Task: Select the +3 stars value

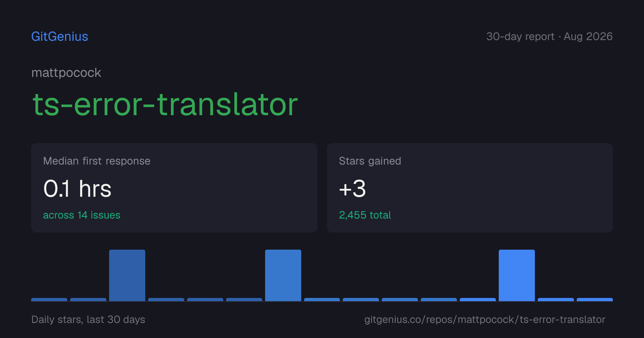Action: (x=352, y=189)
